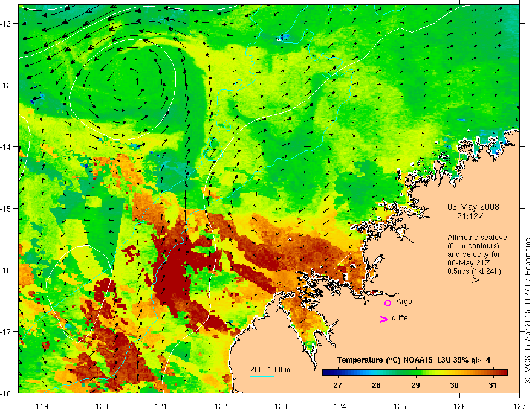Screen dimensions: 532x411
Task: Click the cyan 200 1000m isobath legend line
Action: point(262,377)
